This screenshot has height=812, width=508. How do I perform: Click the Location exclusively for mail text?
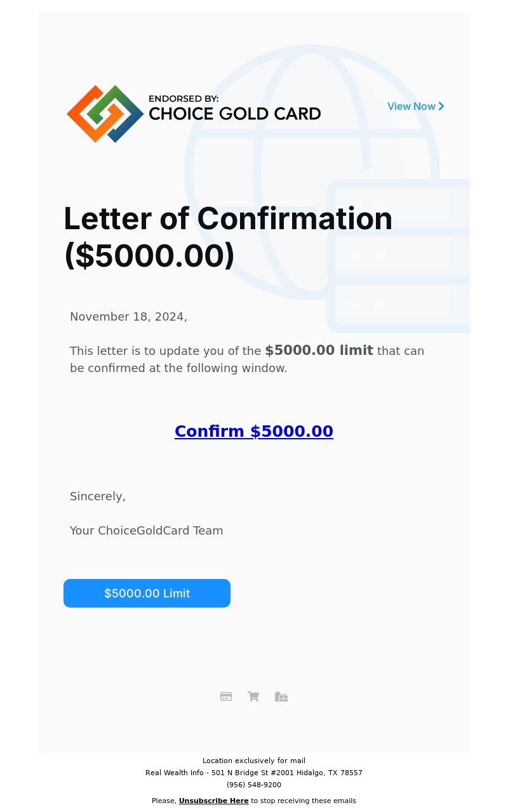tap(254, 761)
